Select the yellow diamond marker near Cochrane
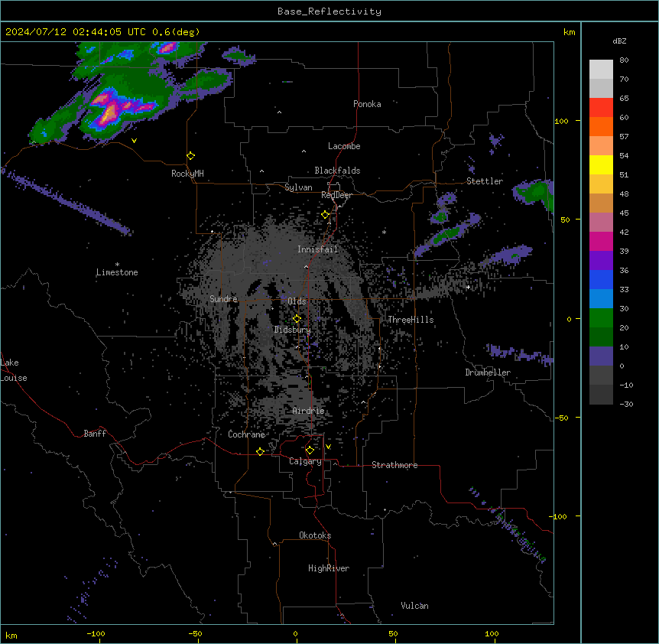The height and width of the screenshot is (644, 659). click(x=260, y=451)
